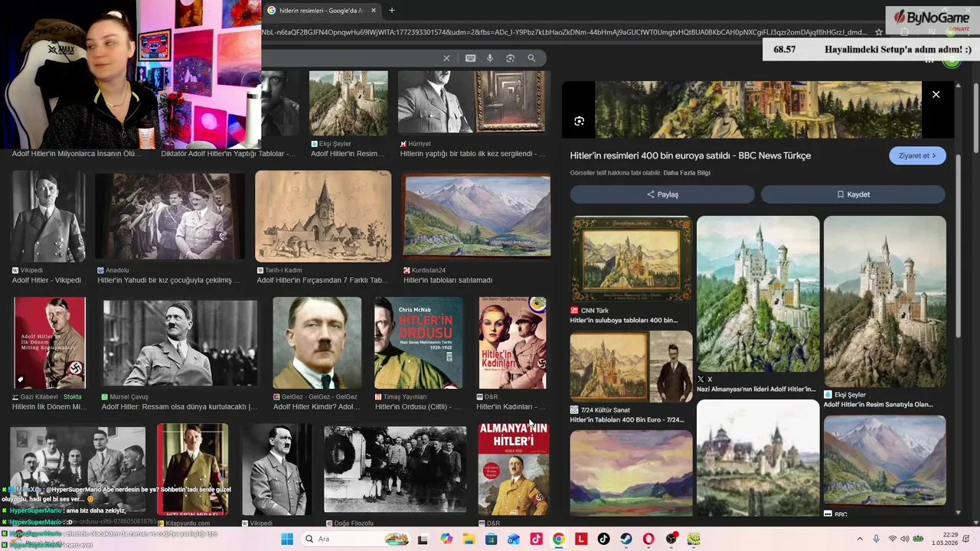
Task: Open volume control in system tray
Action: point(905,539)
